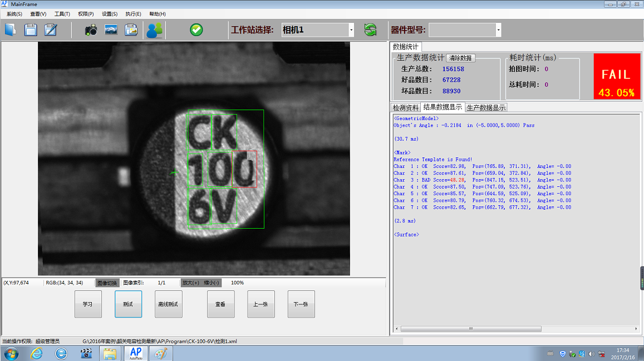Click the 查看 button
Screen dimensions: 644x361
click(220, 304)
